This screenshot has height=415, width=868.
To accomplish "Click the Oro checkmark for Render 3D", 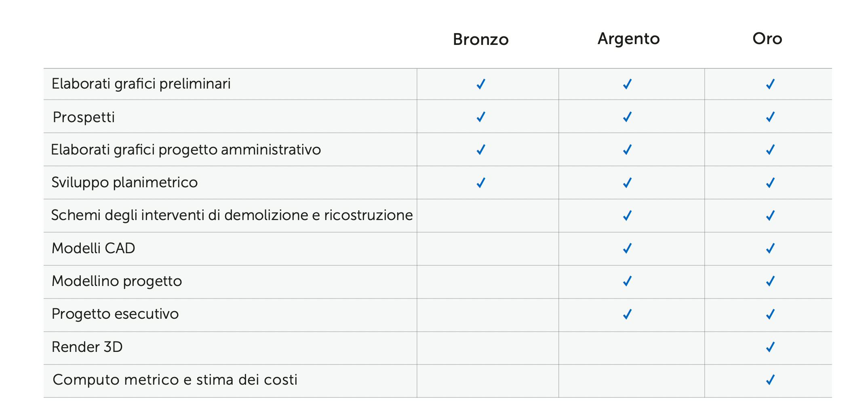I will point(770,347).
